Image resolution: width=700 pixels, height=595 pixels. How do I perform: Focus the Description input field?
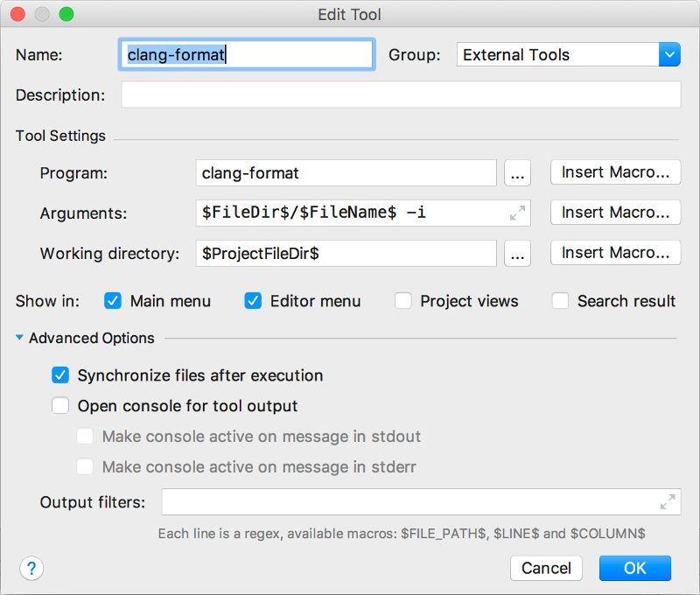pos(401,94)
